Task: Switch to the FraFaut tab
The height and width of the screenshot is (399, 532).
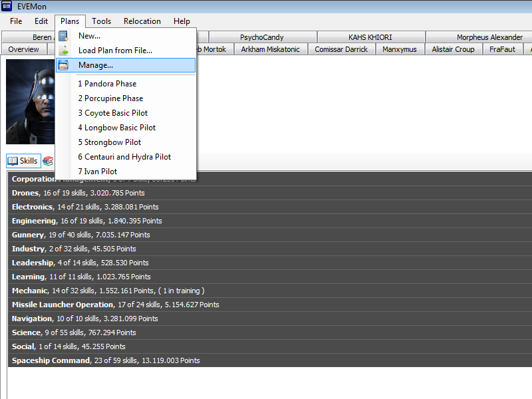Action: pos(503,49)
